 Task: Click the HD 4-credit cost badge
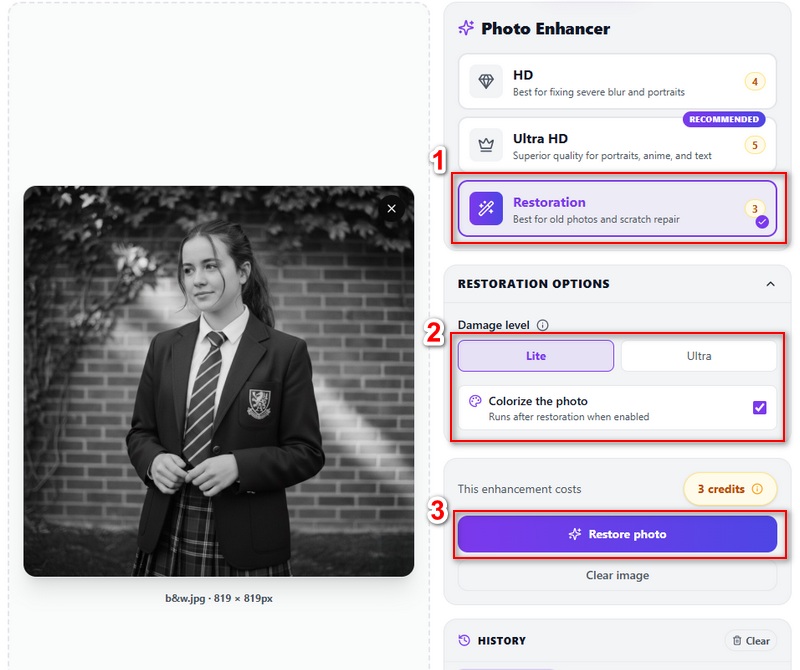click(755, 82)
